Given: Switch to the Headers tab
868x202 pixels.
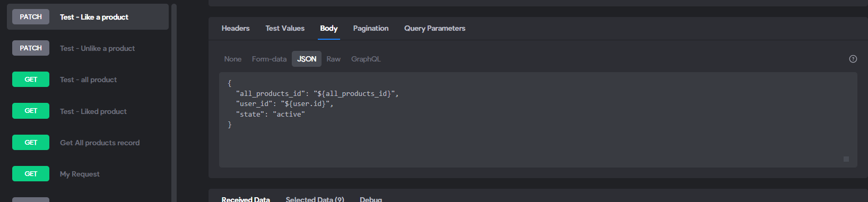Looking at the screenshot, I should pyautogui.click(x=236, y=28).
